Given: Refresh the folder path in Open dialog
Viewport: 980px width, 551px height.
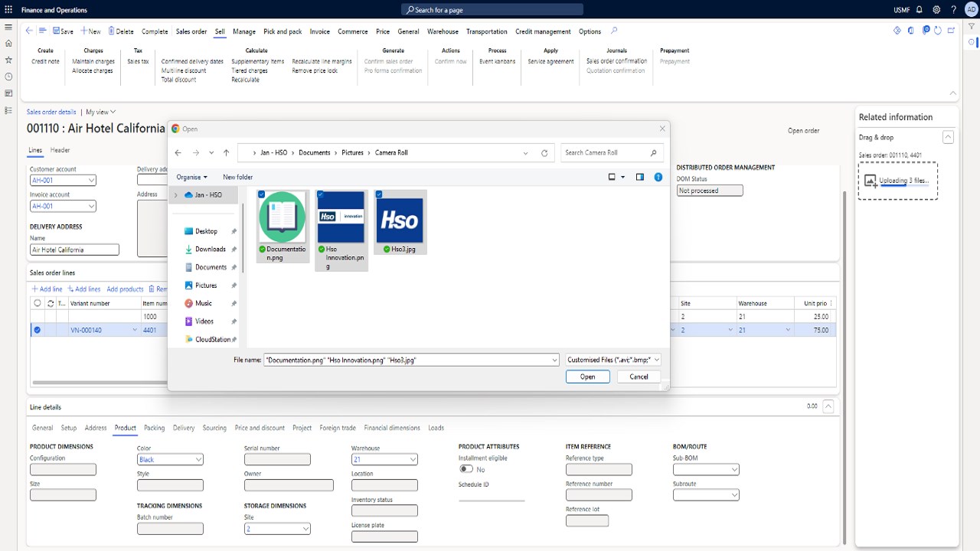Looking at the screenshot, I should pos(544,153).
